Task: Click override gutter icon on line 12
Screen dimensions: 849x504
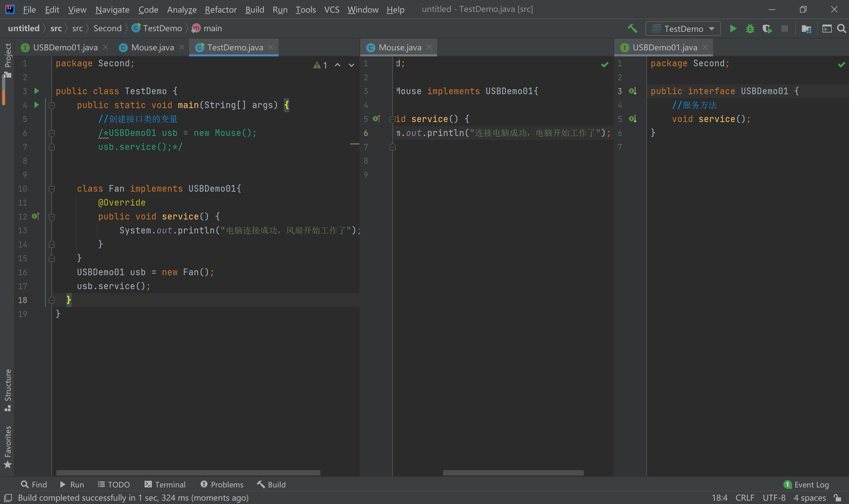Action: click(36, 216)
